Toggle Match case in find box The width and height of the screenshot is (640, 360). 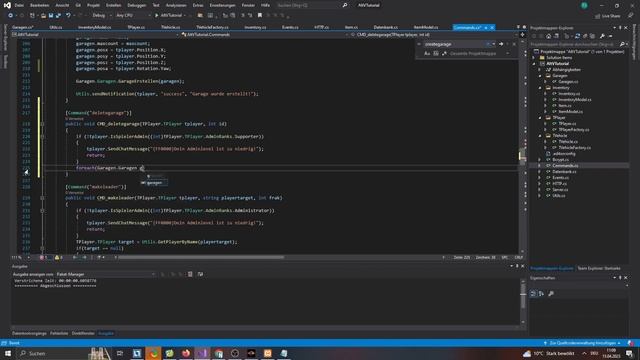point(427,53)
